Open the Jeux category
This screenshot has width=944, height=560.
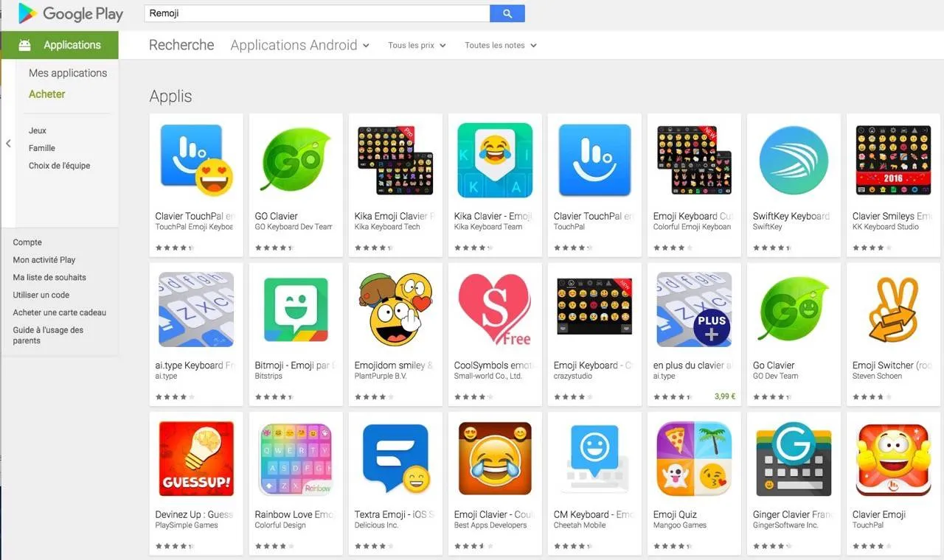tap(38, 130)
